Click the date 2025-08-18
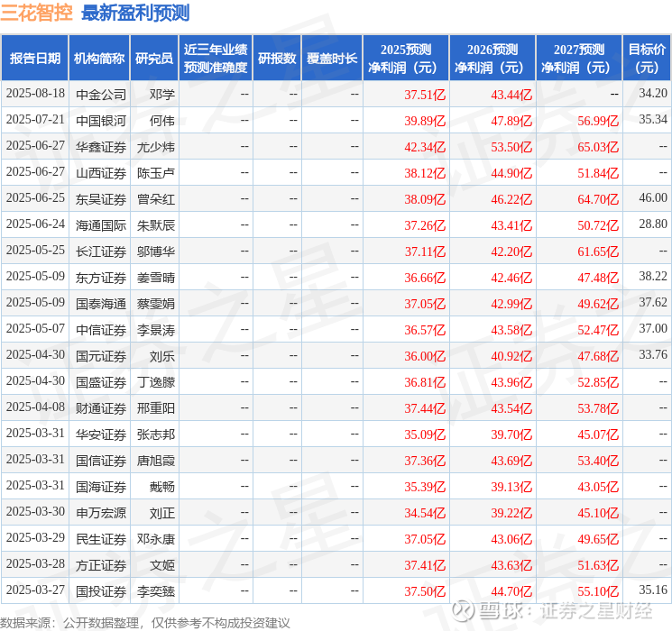672x631 pixels. [x=35, y=94]
